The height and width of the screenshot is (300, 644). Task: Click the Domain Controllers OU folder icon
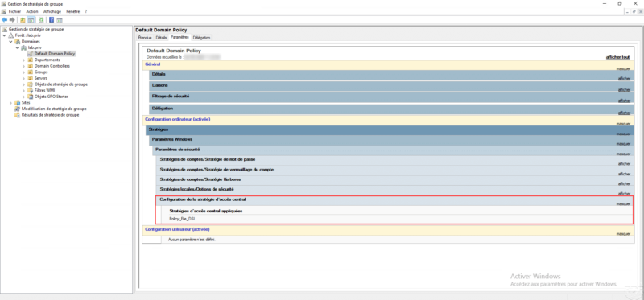point(31,66)
